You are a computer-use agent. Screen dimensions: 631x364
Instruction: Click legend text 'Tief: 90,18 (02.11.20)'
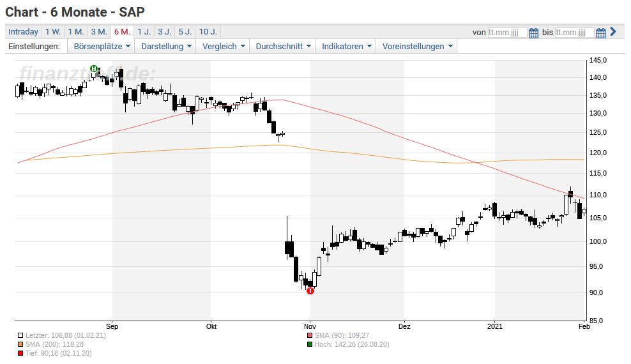click(59, 354)
